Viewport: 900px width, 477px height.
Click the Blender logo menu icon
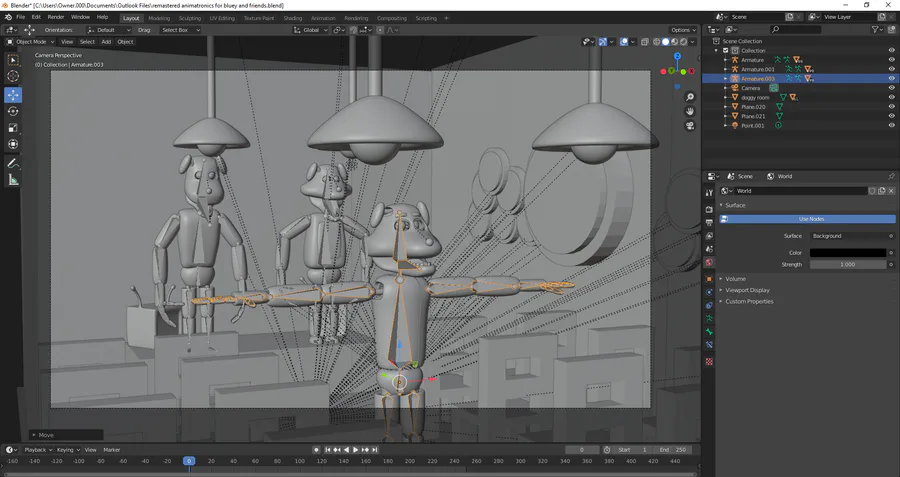7,17
